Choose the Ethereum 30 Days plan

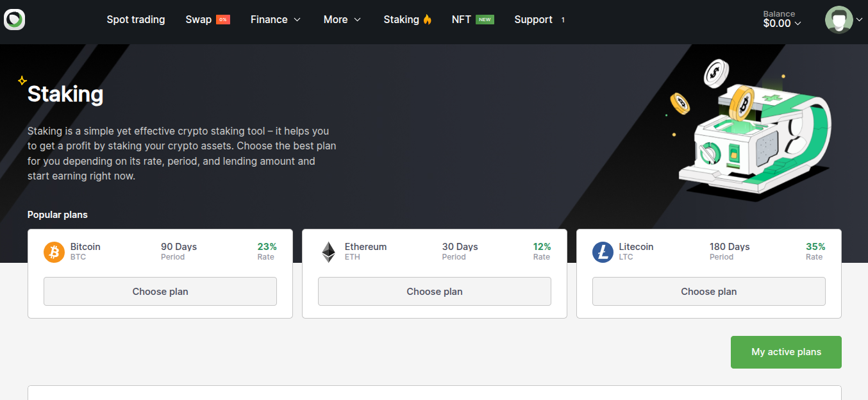(x=434, y=291)
